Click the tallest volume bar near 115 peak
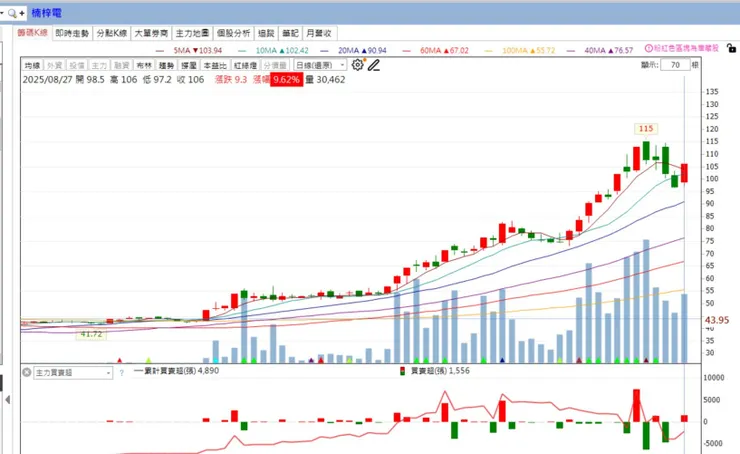 [646, 301]
